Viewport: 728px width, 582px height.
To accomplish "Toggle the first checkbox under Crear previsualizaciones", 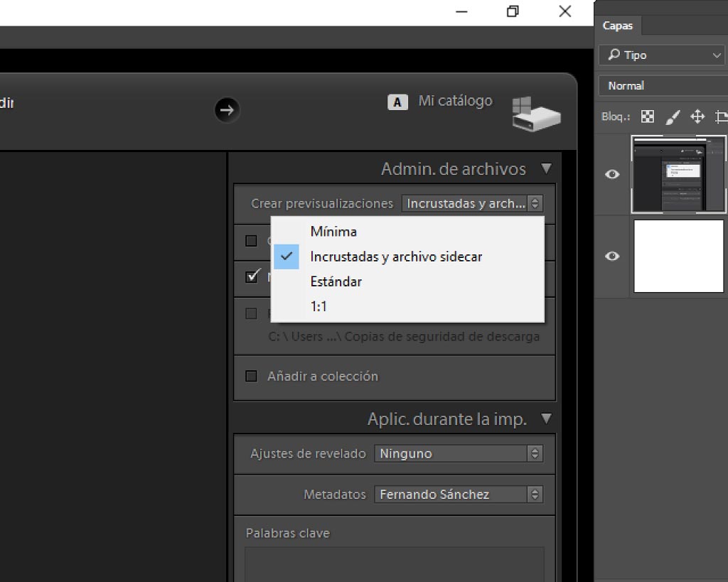I will (251, 240).
